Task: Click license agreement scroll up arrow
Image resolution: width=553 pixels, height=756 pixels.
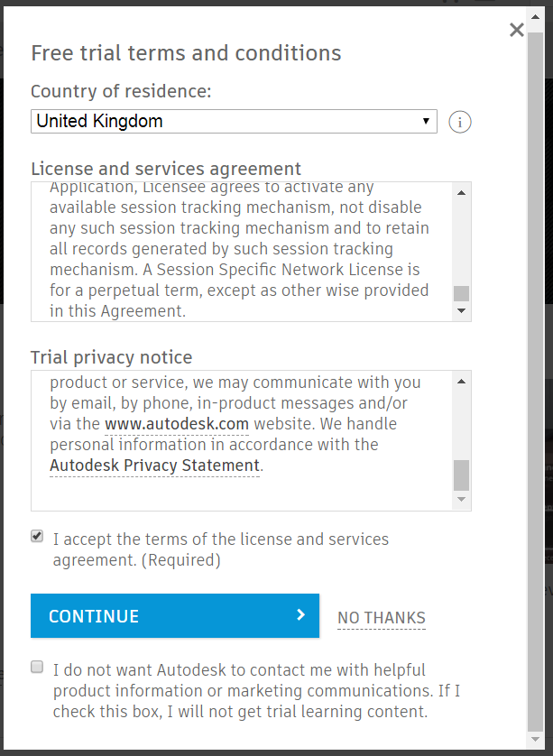Action: coord(461,193)
